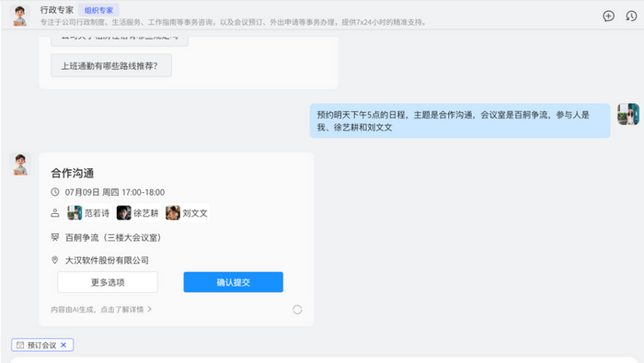Click the 行政专家 assistant avatar in header
644x363 pixels.
coord(19,16)
